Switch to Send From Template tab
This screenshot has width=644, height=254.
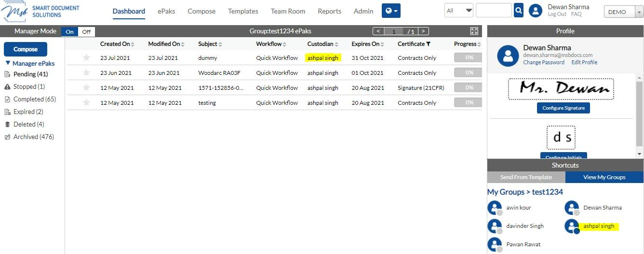pyautogui.click(x=526, y=177)
